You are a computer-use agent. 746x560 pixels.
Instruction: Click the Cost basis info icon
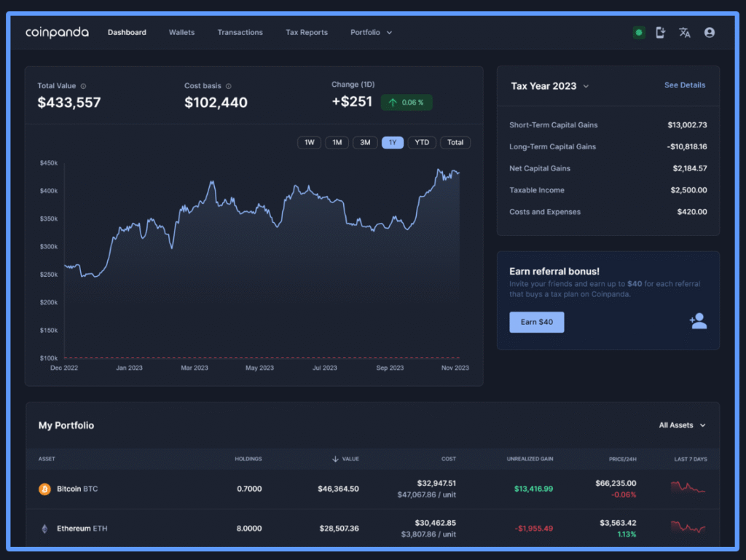(228, 86)
